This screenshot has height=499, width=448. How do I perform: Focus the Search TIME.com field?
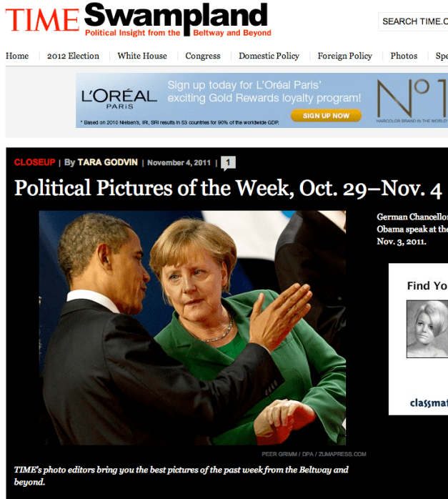point(413,21)
